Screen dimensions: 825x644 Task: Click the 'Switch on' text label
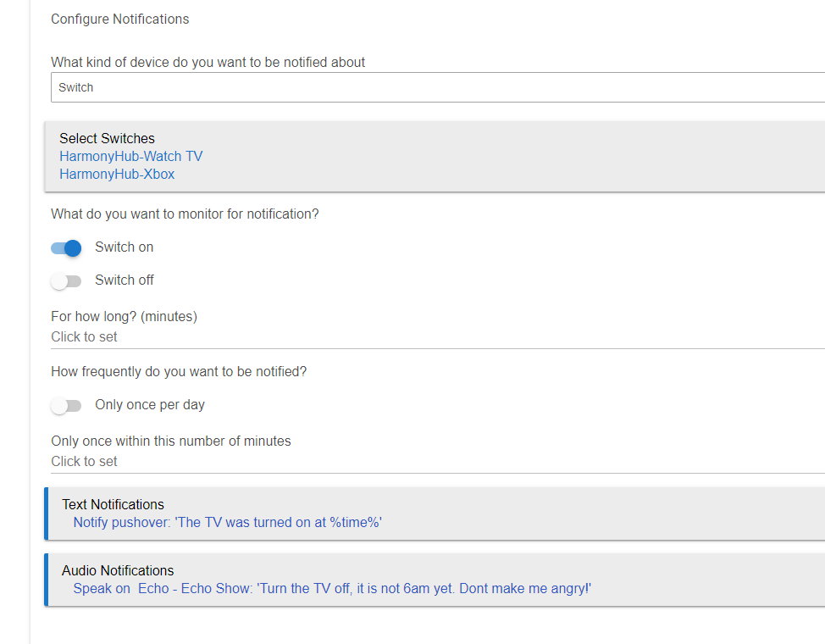pos(125,247)
